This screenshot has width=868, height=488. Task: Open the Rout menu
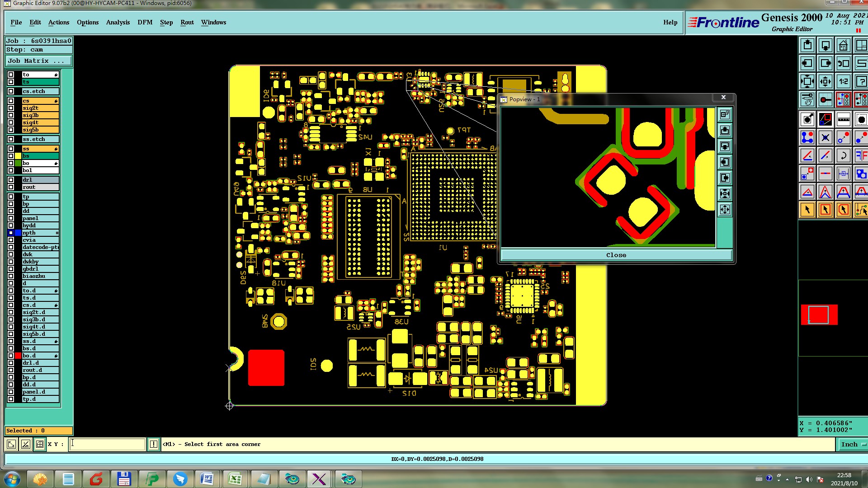187,22
